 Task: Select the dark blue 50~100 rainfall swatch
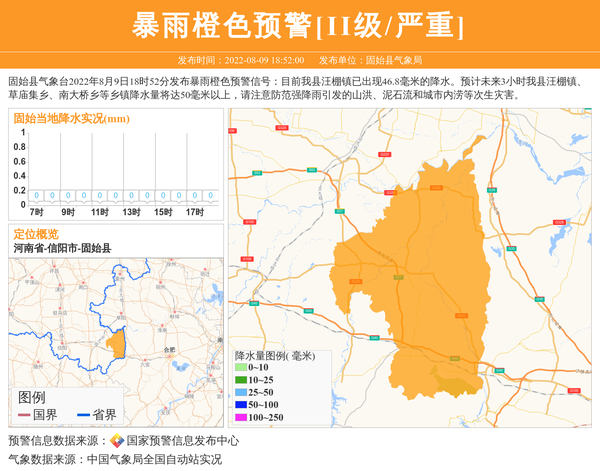241,405
